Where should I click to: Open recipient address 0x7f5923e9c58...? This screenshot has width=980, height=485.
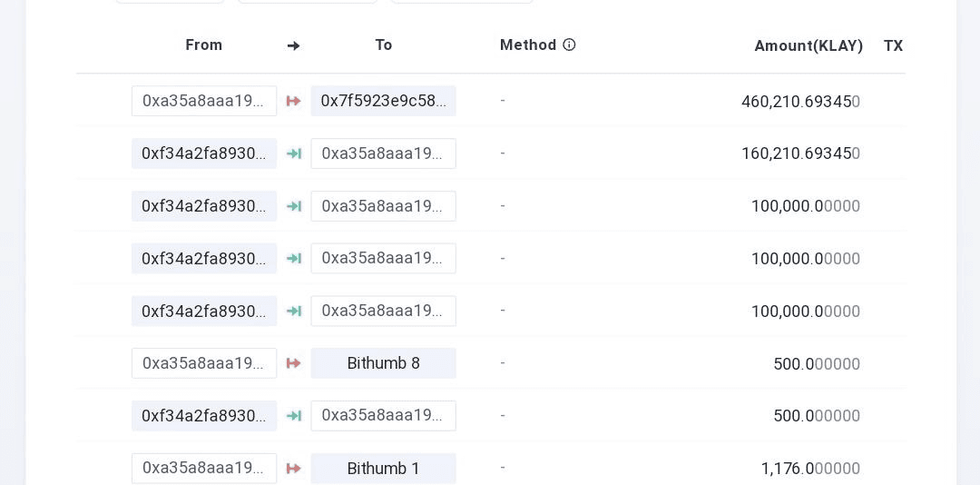pyautogui.click(x=383, y=101)
